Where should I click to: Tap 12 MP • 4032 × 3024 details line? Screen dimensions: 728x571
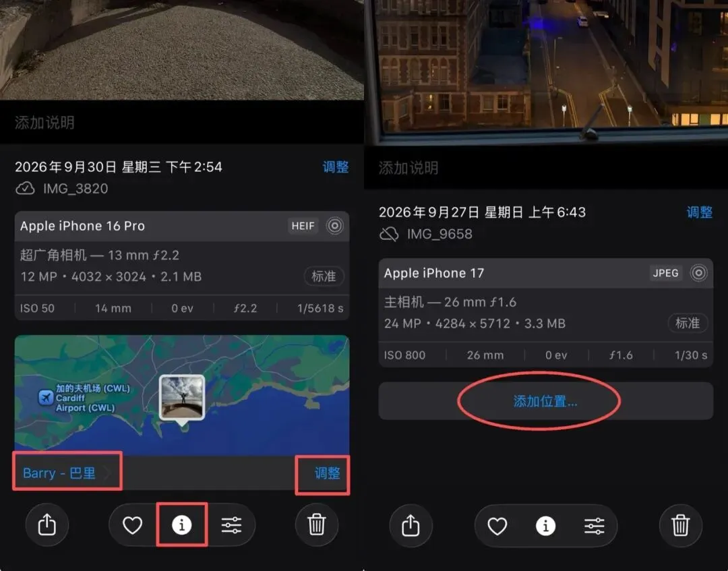point(111,276)
